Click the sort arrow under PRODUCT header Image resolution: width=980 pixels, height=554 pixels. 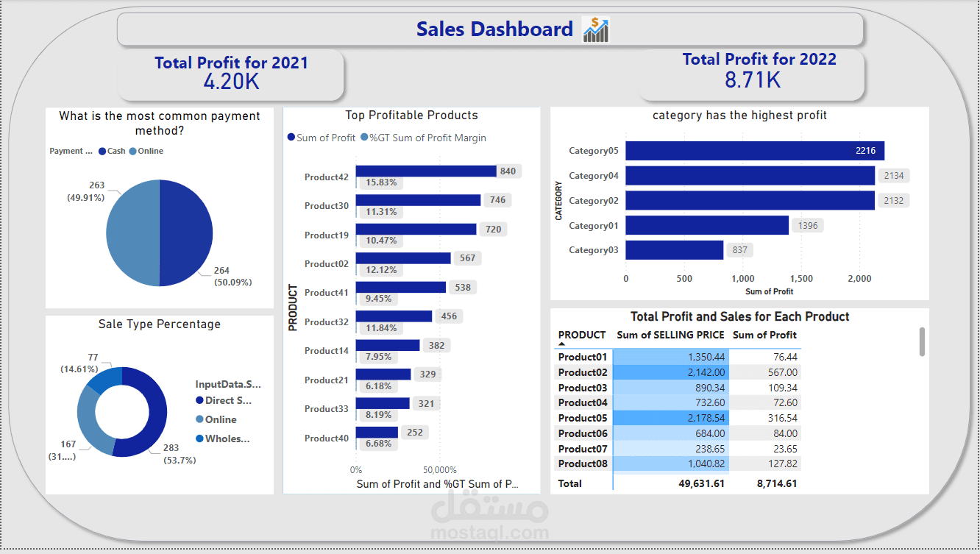pyautogui.click(x=562, y=344)
